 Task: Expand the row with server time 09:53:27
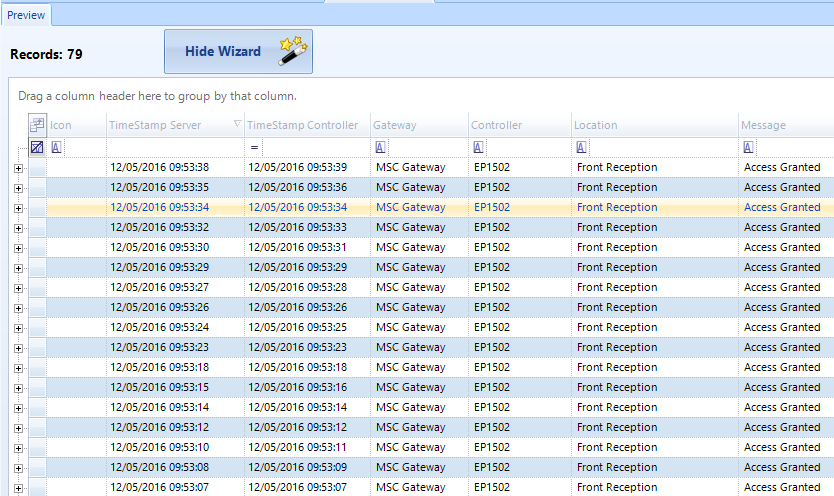(x=19, y=289)
